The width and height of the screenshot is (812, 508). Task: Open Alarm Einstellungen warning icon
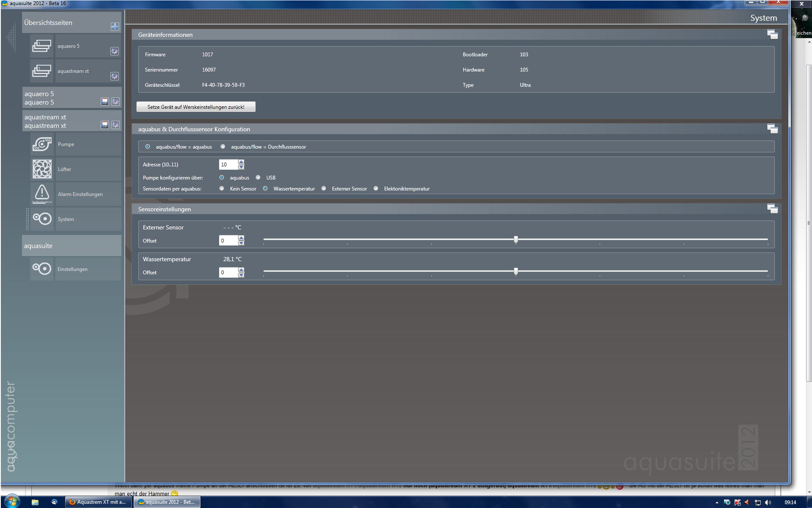click(42, 194)
